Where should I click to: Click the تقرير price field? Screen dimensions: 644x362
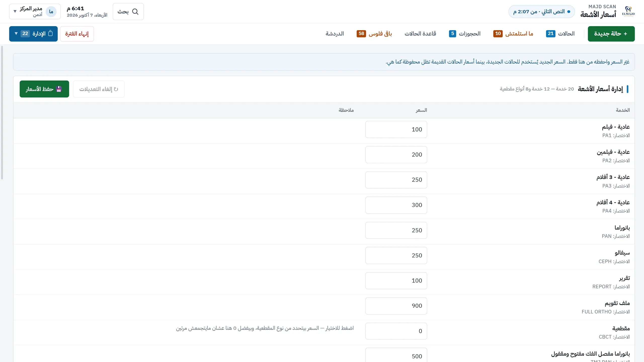396,281
